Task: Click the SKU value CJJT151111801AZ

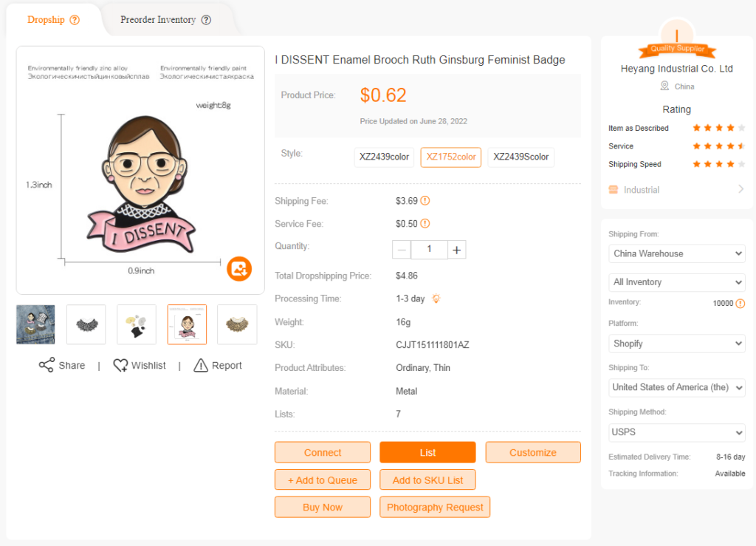Action: (x=433, y=345)
